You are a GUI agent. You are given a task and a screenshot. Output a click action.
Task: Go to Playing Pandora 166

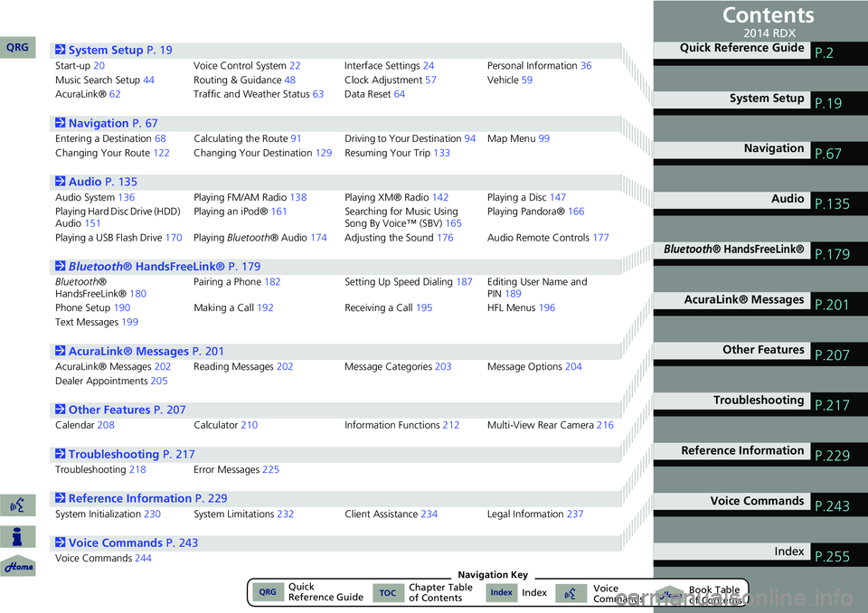click(x=536, y=212)
